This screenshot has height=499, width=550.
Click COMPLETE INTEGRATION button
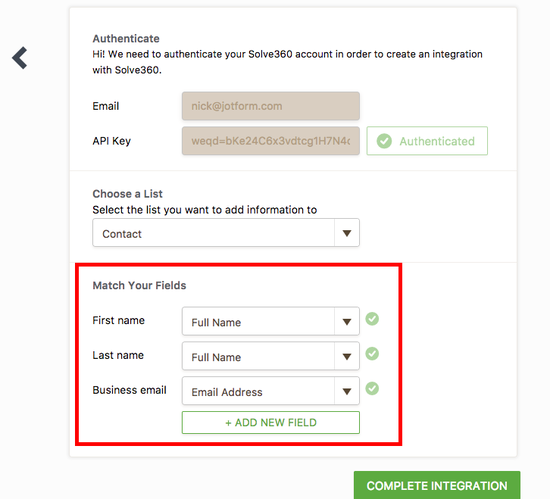tap(437, 485)
